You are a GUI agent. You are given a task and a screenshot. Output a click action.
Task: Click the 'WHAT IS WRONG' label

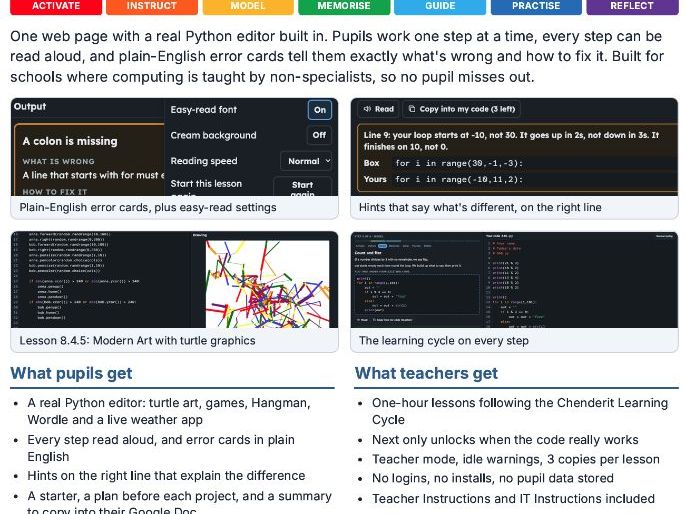(58, 161)
